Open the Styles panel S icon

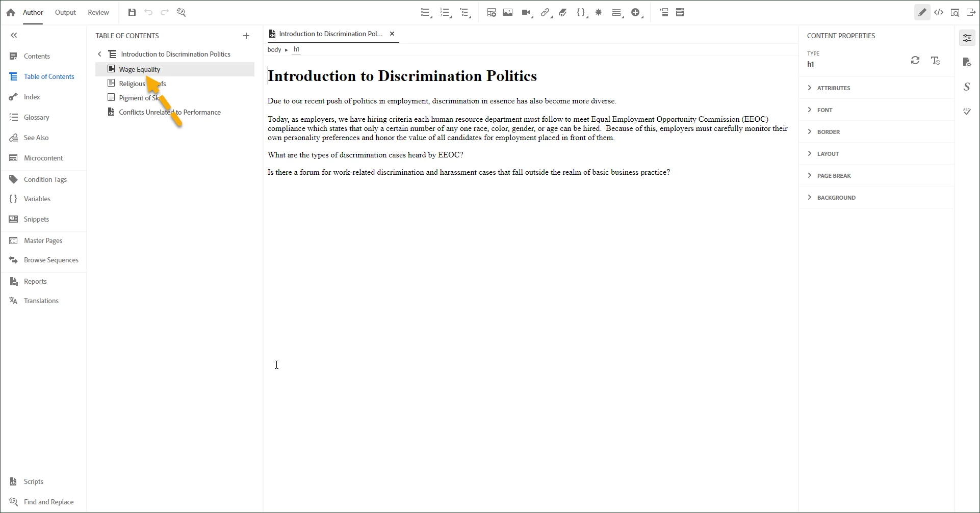click(967, 87)
